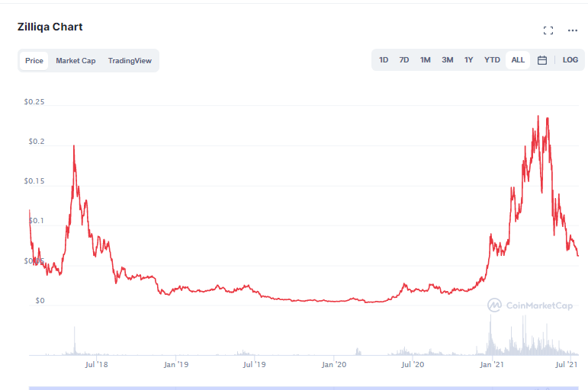Viewport: 588px width, 390px height.
Task: Click the time range scrubber bar below chart
Action: coord(304,388)
